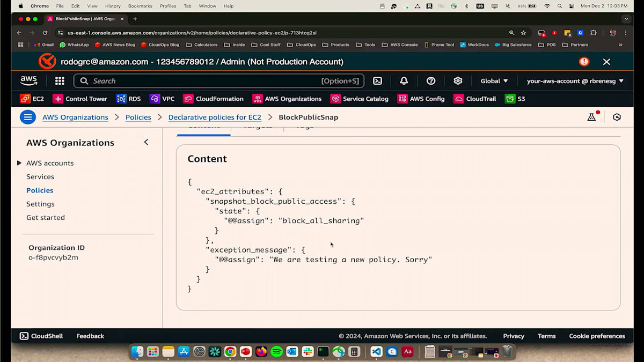
Task: Open the Terms footer link
Action: pyautogui.click(x=546, y=336)
